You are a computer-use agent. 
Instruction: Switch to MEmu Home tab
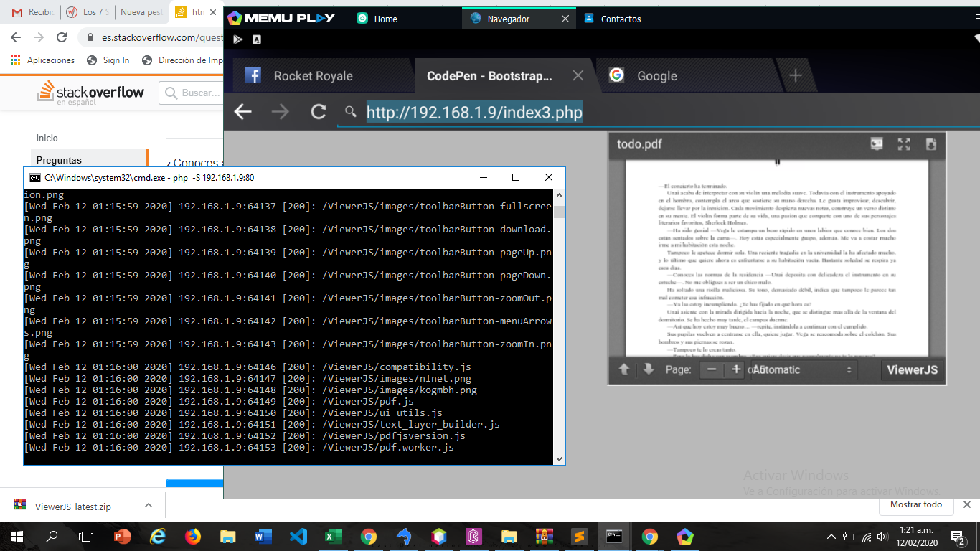click(377, 19)
